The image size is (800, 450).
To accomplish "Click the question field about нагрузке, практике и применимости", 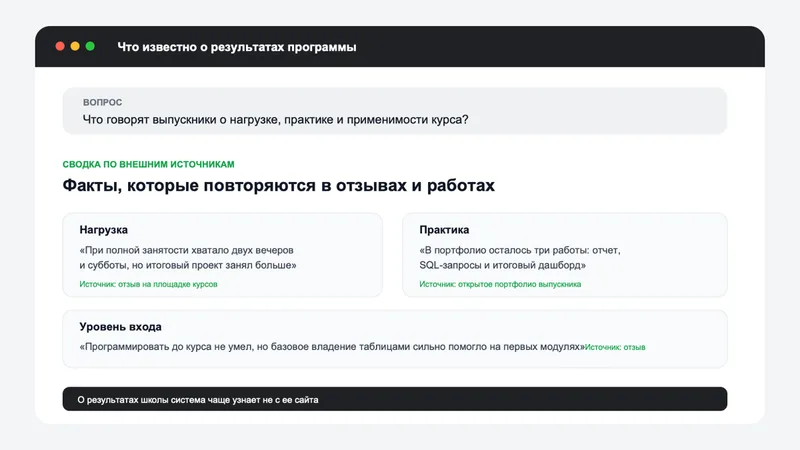I will pyautogui.click(x=394, y=111).
